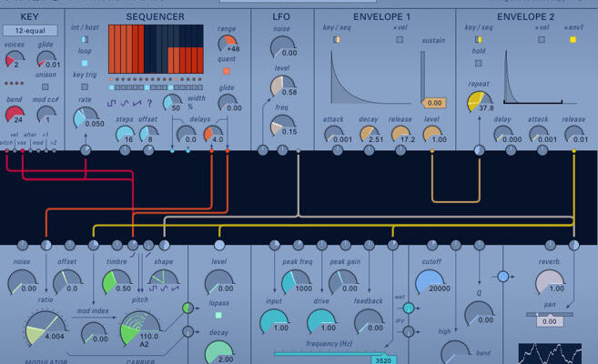The width and height of the screenshot is (598, 364).
Task: Click the Envelope 1 sustain slider
Action: click(x=421, y=77)
